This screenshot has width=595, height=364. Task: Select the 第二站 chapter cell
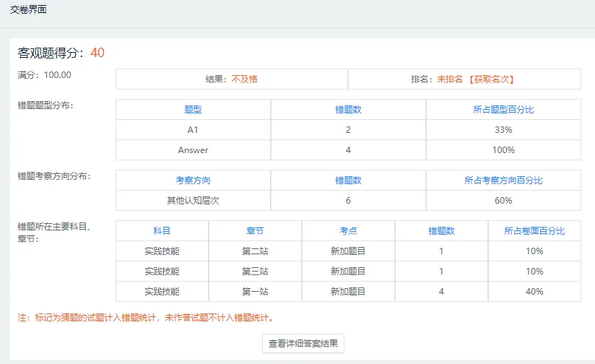[255, 251]
